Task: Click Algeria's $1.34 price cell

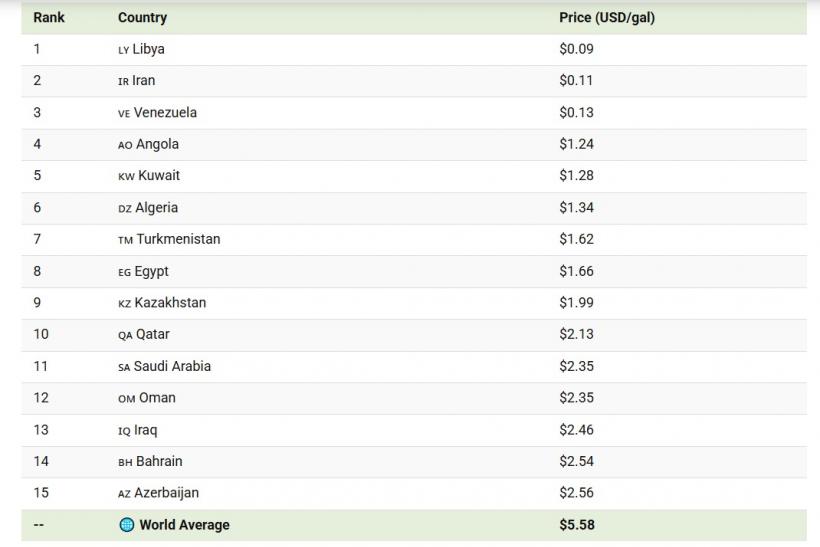Action: click(x=577, y=208)
